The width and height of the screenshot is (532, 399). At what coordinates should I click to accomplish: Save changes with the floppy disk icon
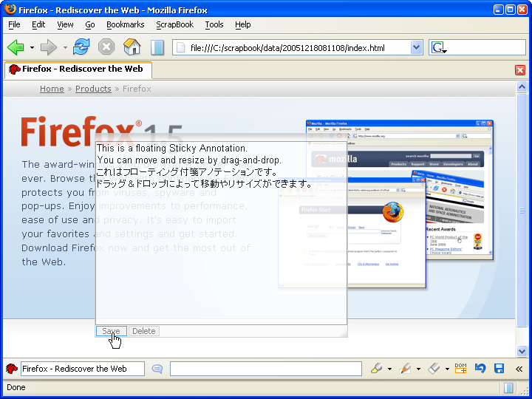pyautogui.click(x=499, y=369)
